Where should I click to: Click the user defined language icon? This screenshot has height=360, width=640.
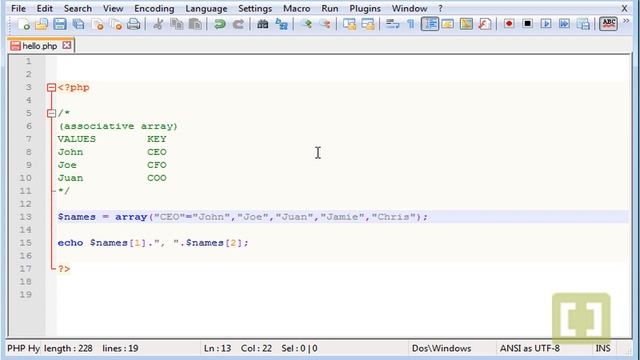click(x=448, y=24)
